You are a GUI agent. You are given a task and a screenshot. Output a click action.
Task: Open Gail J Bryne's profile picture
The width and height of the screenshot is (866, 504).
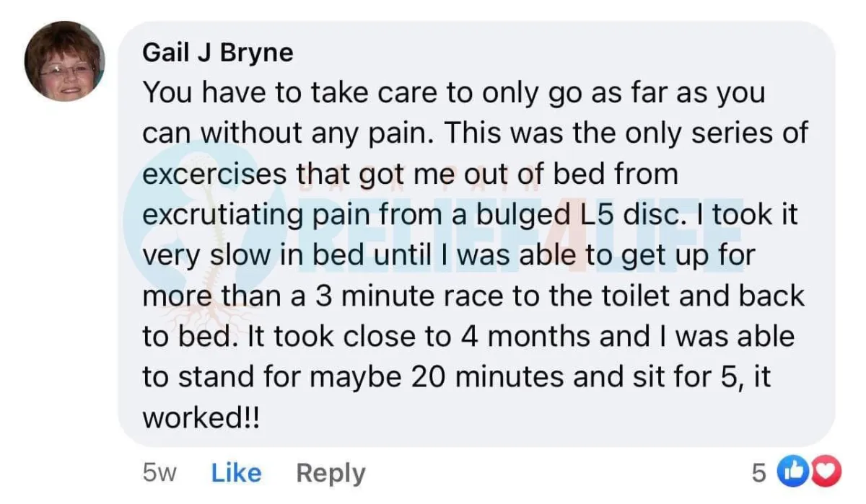pyautogui.click(x=64, y=61)
